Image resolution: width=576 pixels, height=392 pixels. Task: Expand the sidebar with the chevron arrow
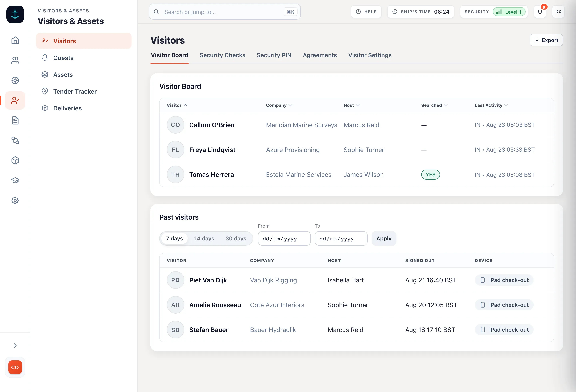tap(15, 345)
